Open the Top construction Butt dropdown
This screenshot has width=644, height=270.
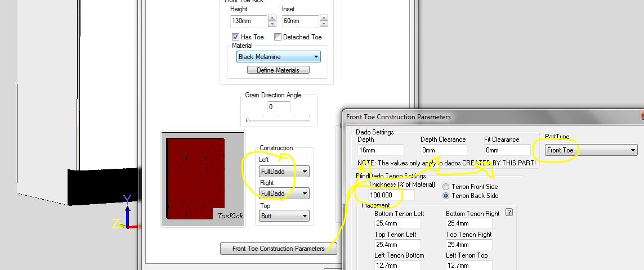coord(305,215)
